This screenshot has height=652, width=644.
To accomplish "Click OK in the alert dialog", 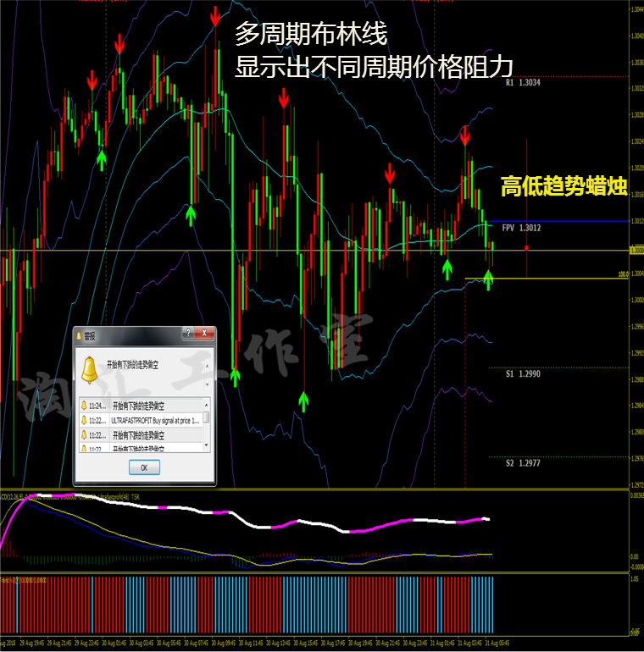I will click(144, 467).
